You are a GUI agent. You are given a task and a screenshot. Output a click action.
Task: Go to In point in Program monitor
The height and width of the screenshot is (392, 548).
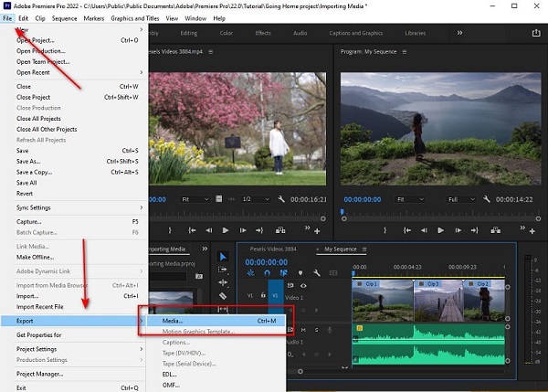[406, 230]
